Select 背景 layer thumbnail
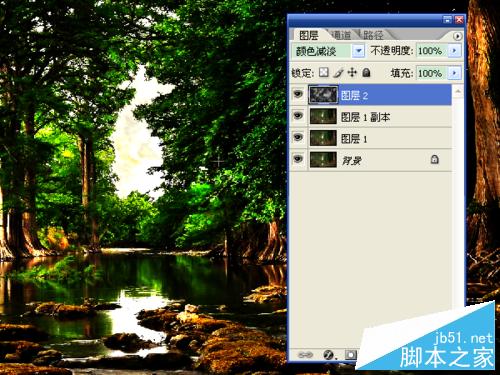This screenshot has height=375, width=500. tap(323, 160)
